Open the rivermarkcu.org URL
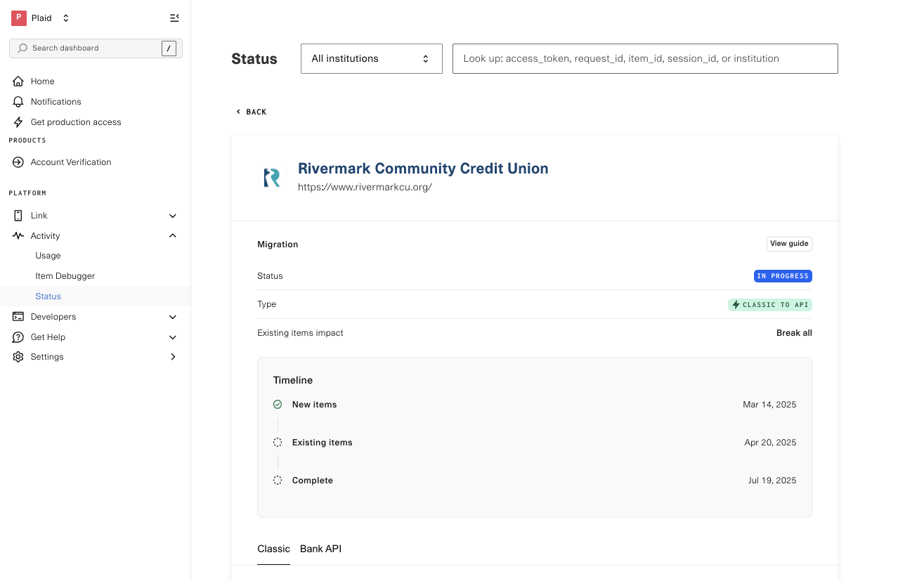The width and height of the screenshot is (924, 581). pyautogui.click(x=365, y=188)
